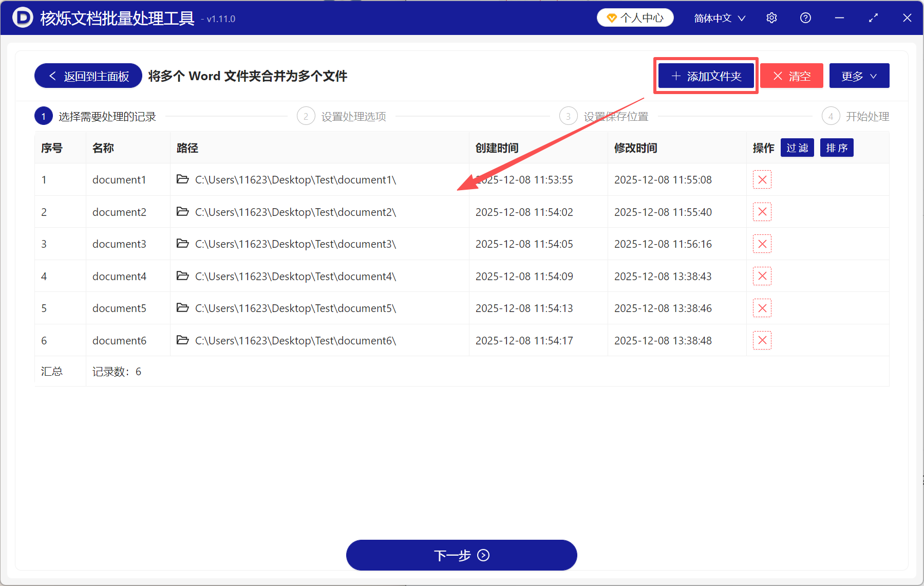Delete document1 record with the X icon

point(762,179)
